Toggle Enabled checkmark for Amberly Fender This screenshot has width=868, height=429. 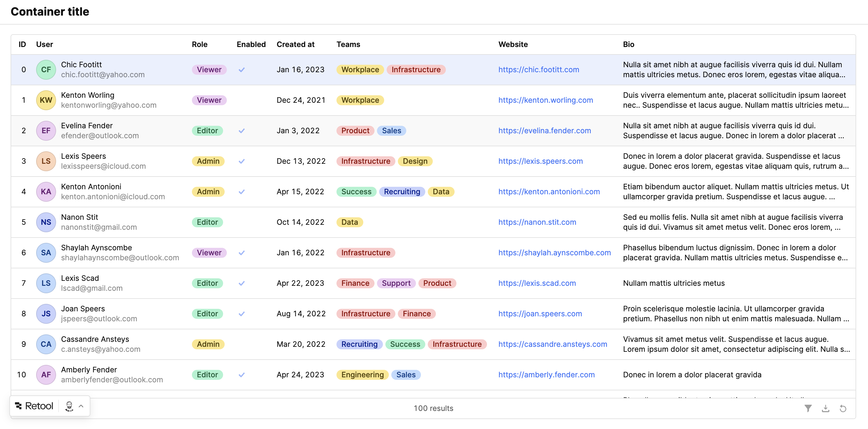coord(241,375)
